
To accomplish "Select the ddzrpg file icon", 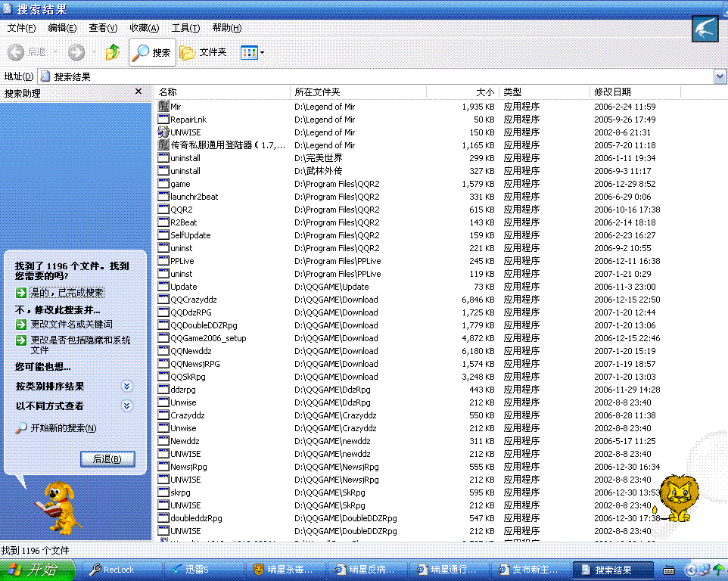I will [x=163, y=390].
